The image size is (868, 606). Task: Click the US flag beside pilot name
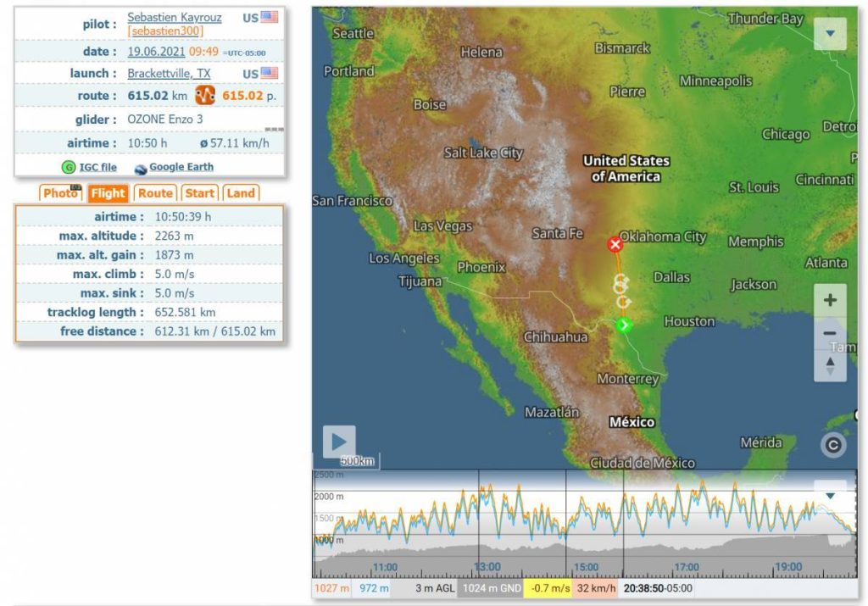pos(270,17)
